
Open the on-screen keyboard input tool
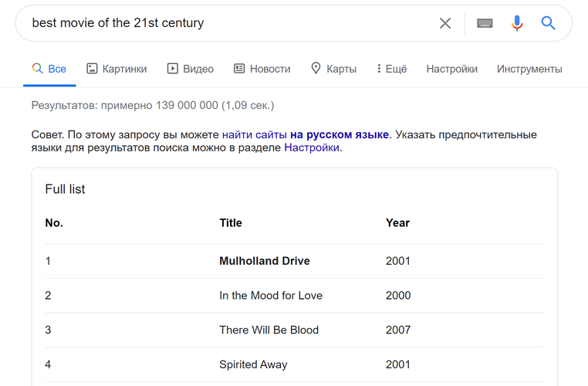(x=485, y=23)
